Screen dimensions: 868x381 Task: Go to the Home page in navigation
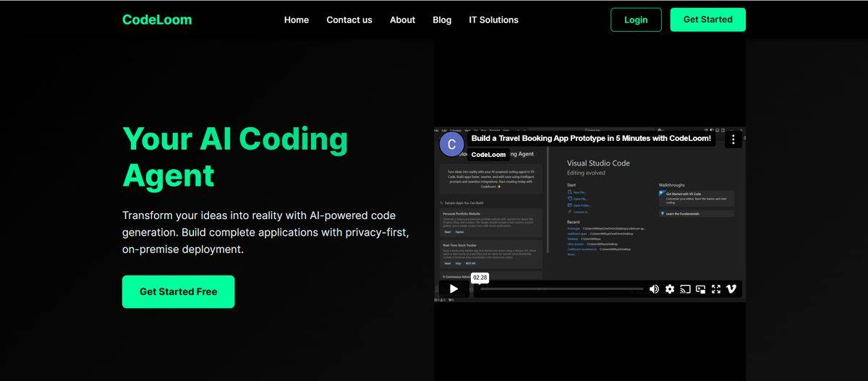pos(297,20)
